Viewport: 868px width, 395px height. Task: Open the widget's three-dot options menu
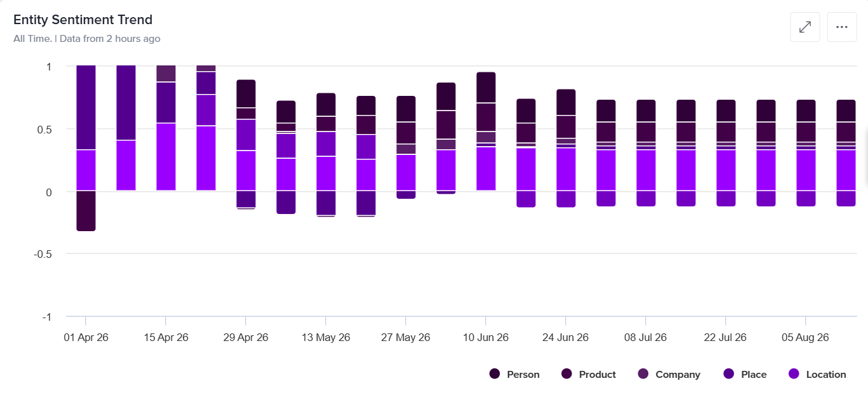tap(842, 27)
